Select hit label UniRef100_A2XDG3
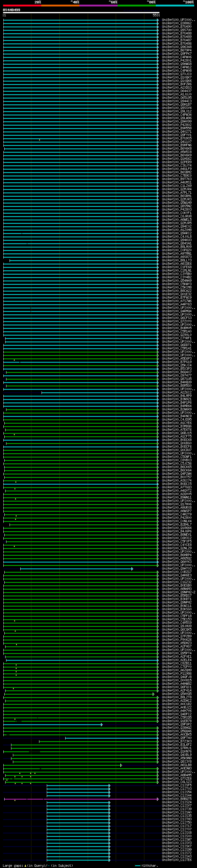Screen dimensions: 197x868 point(176,87)
